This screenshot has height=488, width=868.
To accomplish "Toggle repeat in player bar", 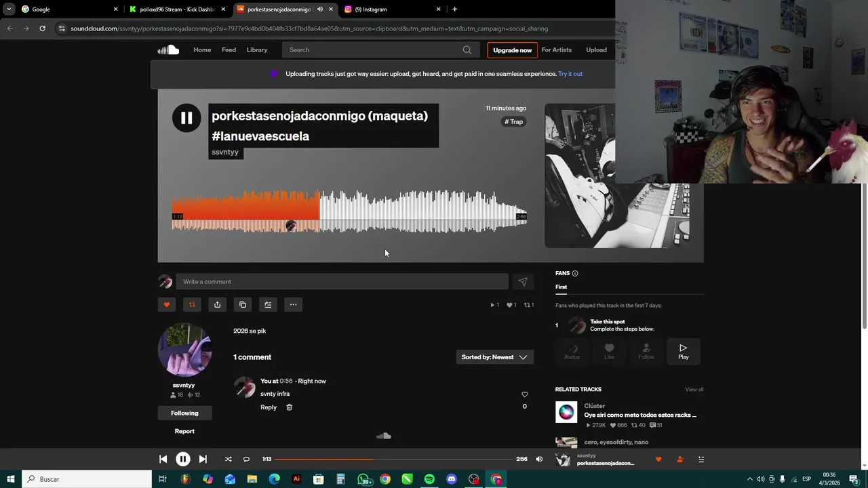I will click(x=246, y=459).
